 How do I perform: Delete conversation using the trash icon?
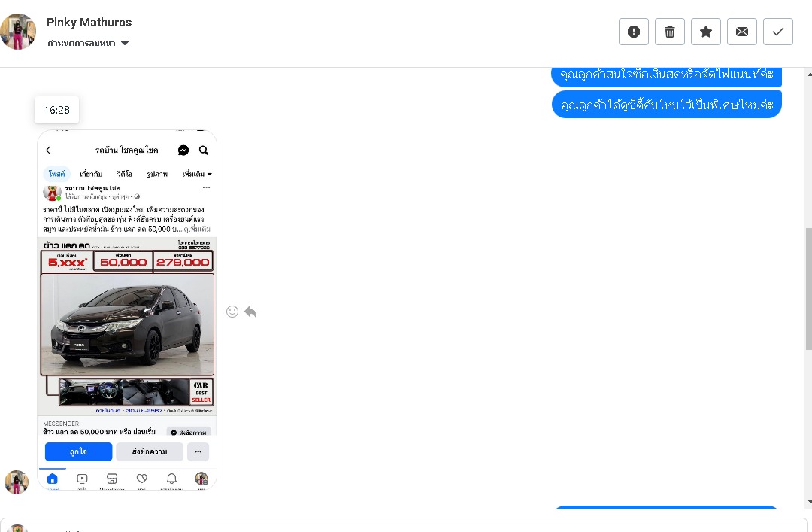[669, 32]
